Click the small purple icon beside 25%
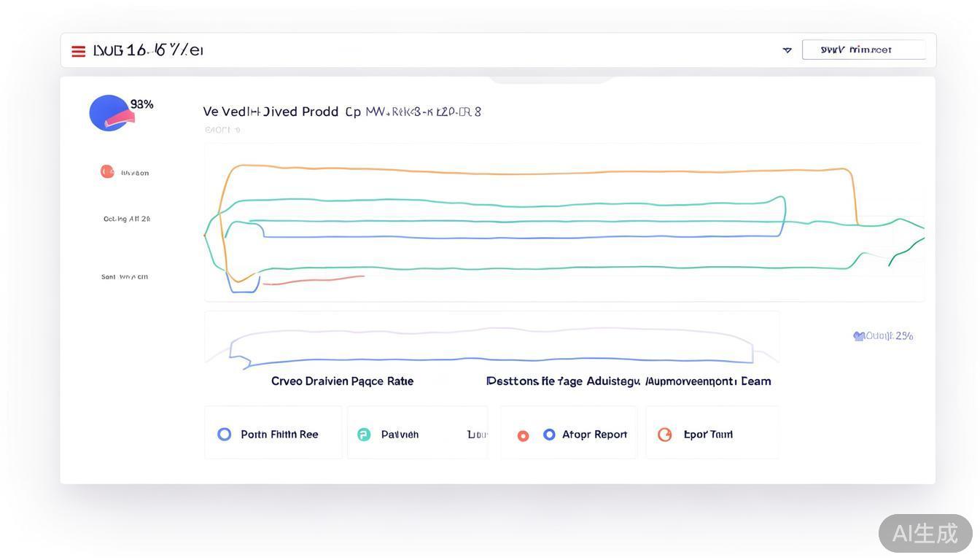The height and width of the screenshot is (560, 980). (859, 336)
